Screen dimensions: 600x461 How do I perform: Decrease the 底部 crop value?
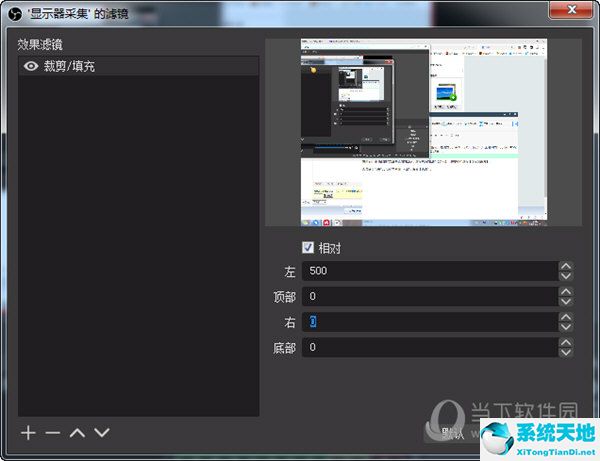566,352
